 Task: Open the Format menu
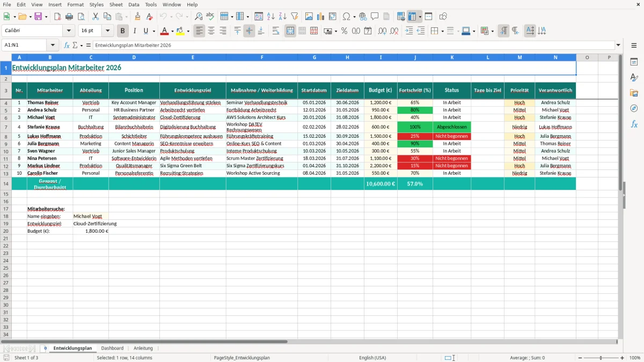pos(75,4)
